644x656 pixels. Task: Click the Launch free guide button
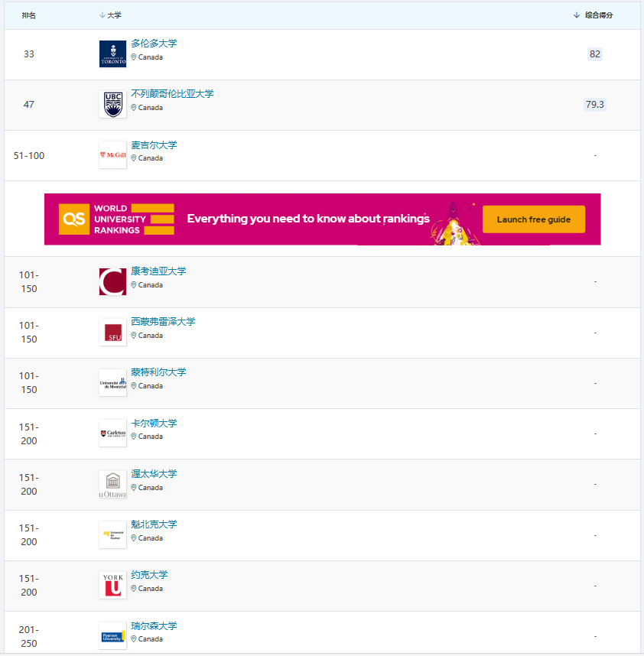(x=534, y=219)
